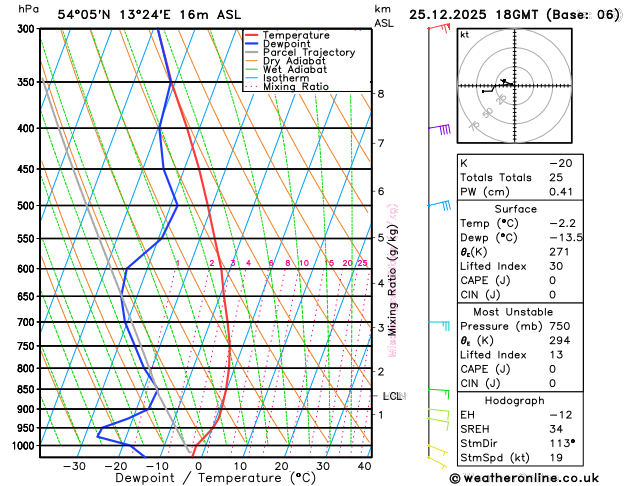This screenshot has height=486, width=629.
Task: Click the '−30' temperature axis label
Action: [74, 466]
